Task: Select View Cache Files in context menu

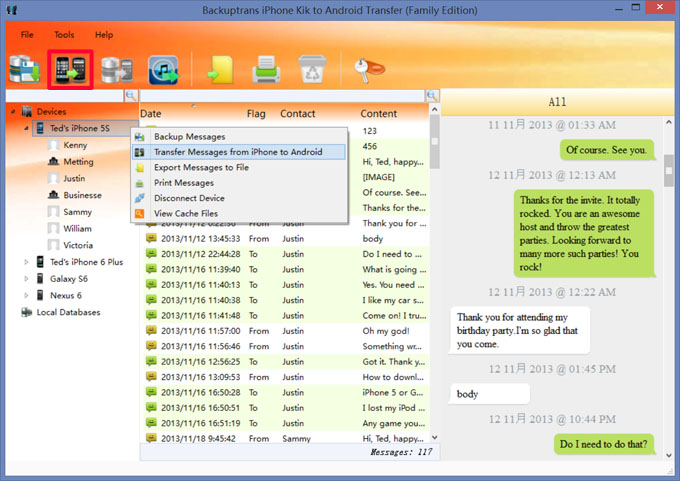Action: point(185,214)
